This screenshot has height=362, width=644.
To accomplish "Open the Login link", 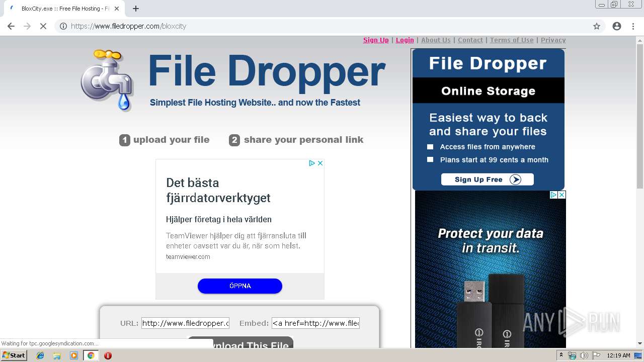I will click(x=405, y=40).
